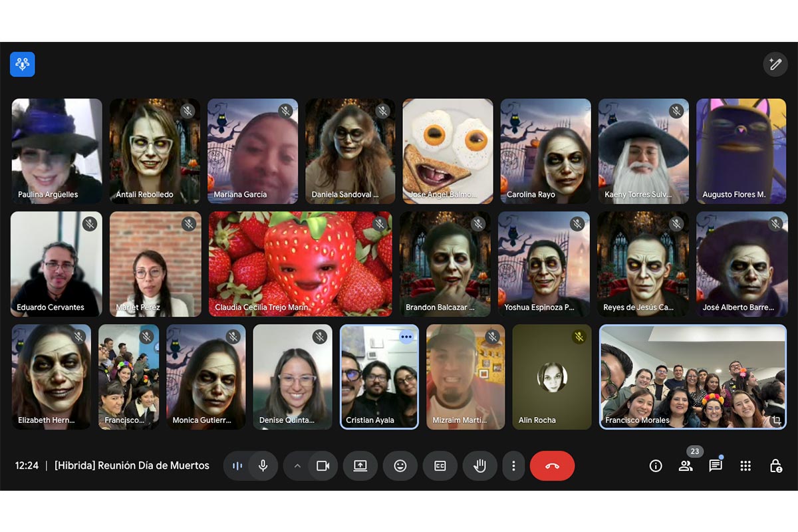Open the visual effects wand icon at top right
Screen dimensions: 798x532
775,64
